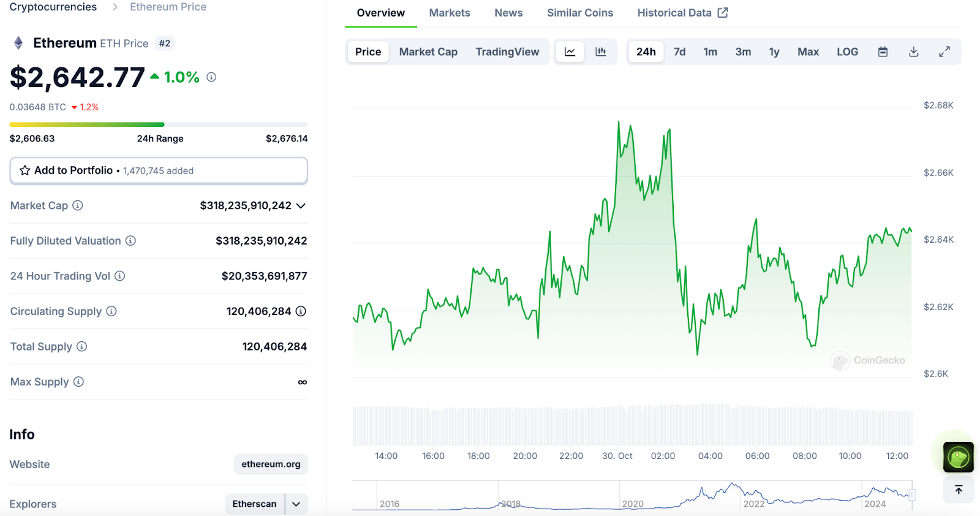Expand the Market Cap value chevron

click(301, 206)
